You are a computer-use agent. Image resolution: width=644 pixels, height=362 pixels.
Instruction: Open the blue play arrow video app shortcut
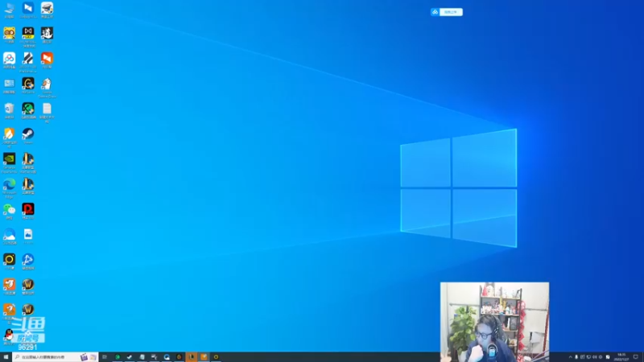click(28, 261)
